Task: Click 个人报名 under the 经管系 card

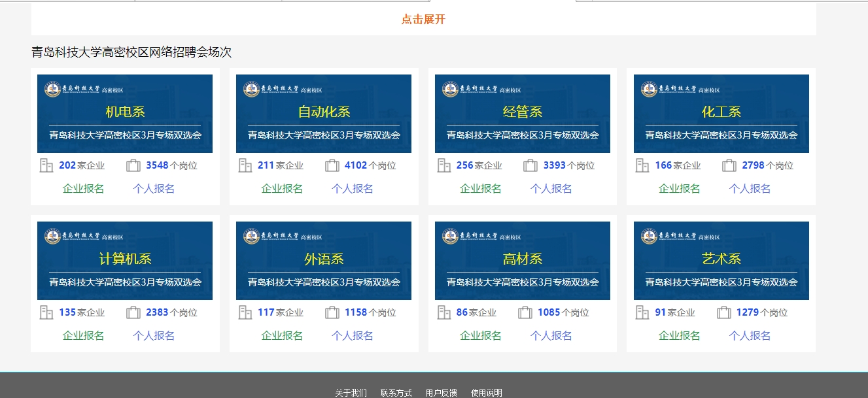Action: [551, 189]
